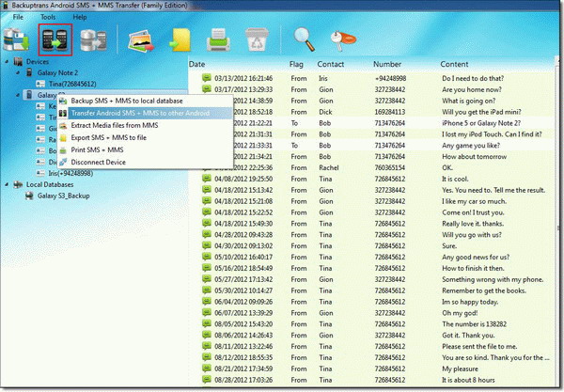The height and width of the screenshot is (392, 564).
Task: Choose Export SMS + MMS to file
Action: coord(146,138)
